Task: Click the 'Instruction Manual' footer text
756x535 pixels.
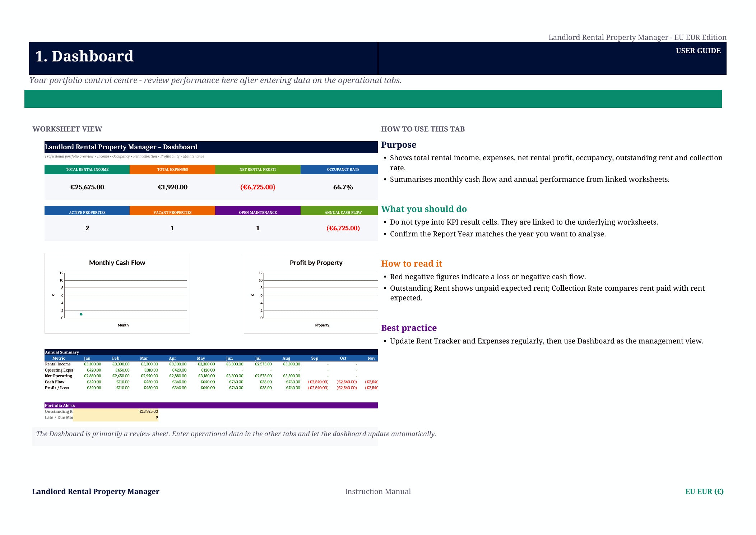Action: click(378, 492)
